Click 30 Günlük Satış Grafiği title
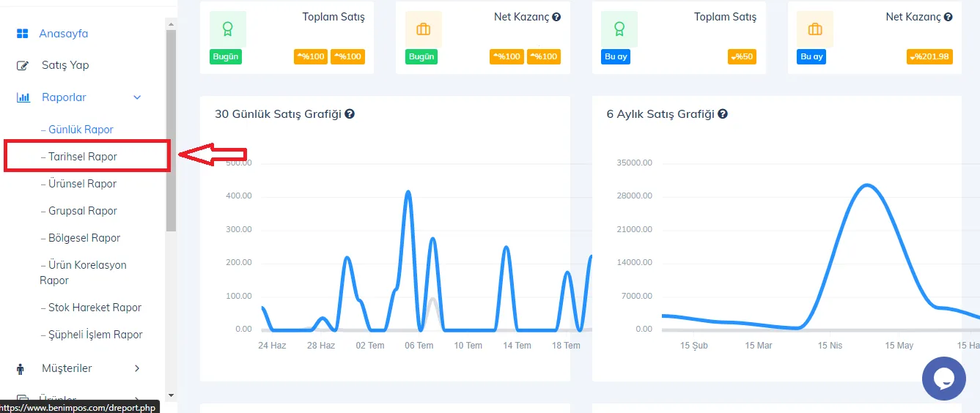Image resolution: width=980 pixels, height=413 pixels. tap(278, 114)
